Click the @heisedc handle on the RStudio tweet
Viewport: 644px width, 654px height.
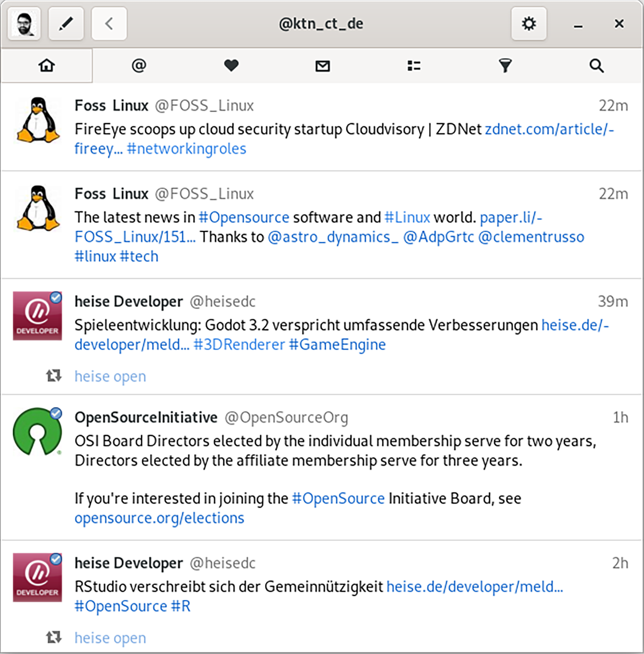(x=223, y=563)
